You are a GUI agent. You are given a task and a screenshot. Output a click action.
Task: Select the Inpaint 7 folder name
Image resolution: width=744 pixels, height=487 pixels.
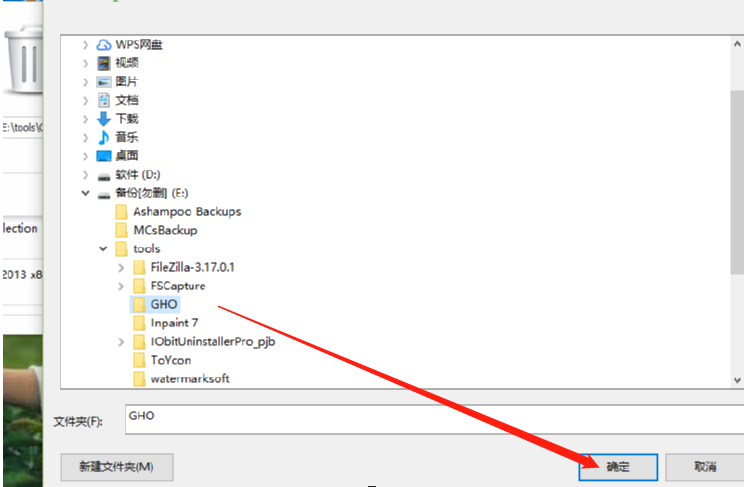(174, 323)
